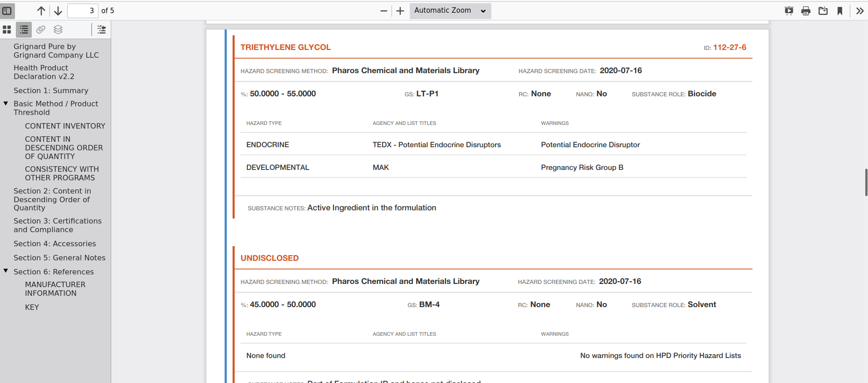Collapse the 'Section 6: References' triangle
This screenshot has height=383, width=868.
(6, 271)
